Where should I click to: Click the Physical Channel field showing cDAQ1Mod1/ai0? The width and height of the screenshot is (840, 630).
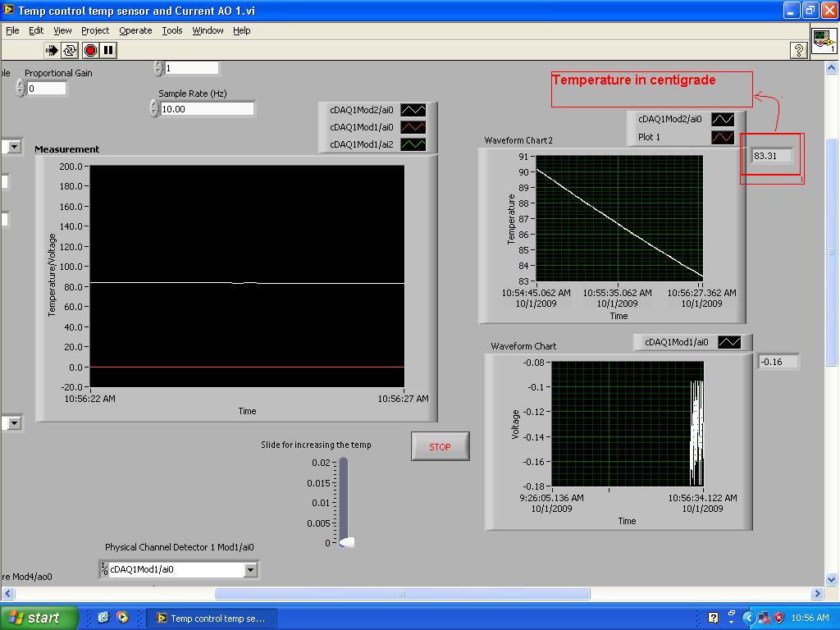177,569
